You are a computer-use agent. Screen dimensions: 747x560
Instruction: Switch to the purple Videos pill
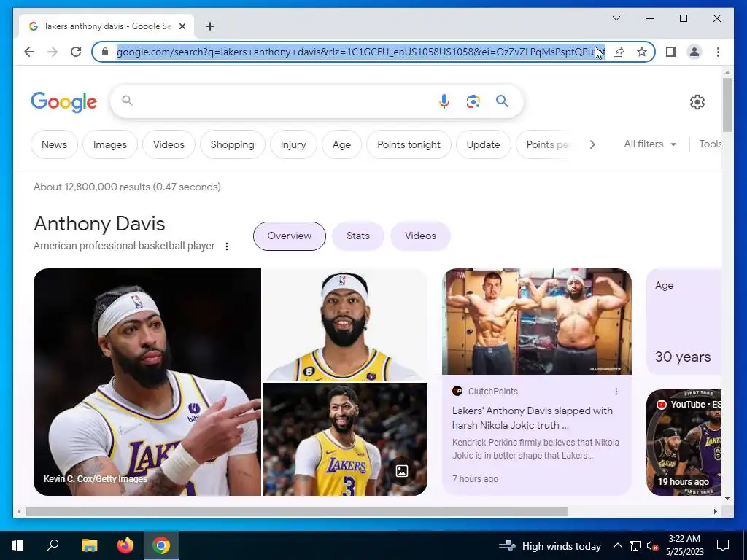click(x=420, y=236)
